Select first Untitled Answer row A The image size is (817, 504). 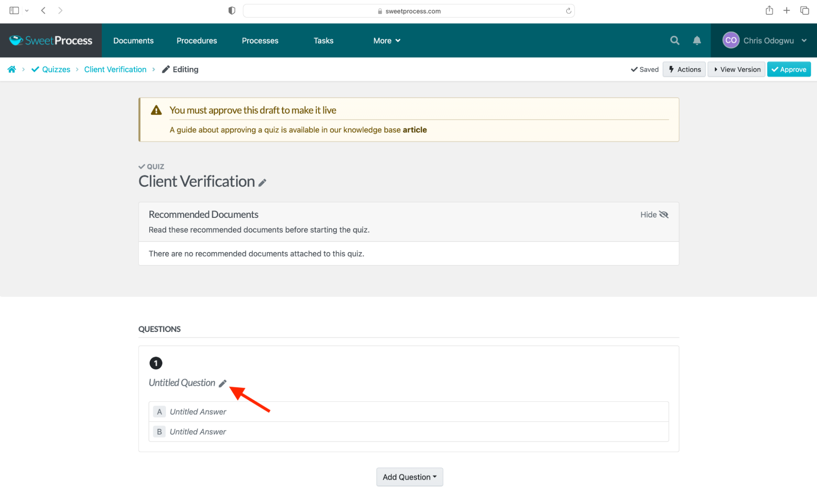[409, 412]
